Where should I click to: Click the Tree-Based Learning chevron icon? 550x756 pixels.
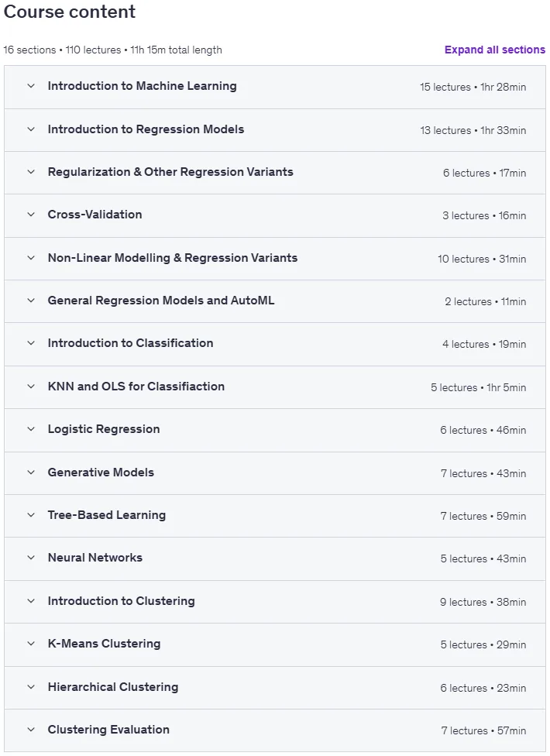31,515
